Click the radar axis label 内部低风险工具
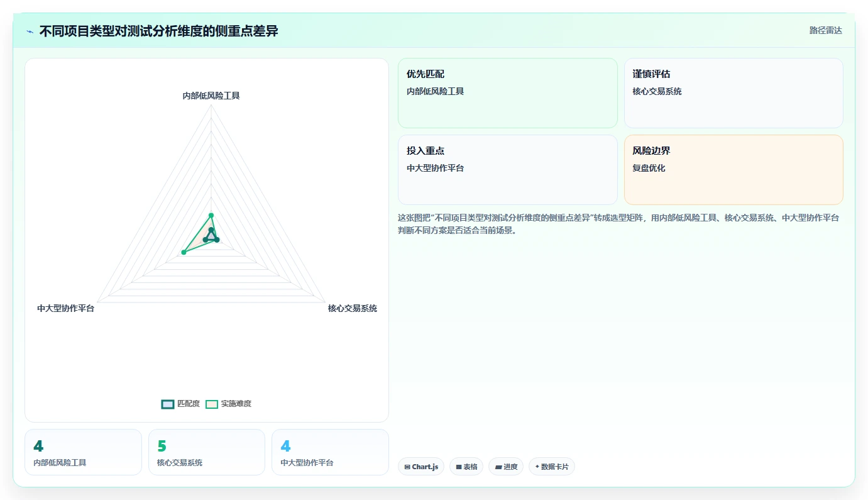868x500 pixels. pos(211,96)
